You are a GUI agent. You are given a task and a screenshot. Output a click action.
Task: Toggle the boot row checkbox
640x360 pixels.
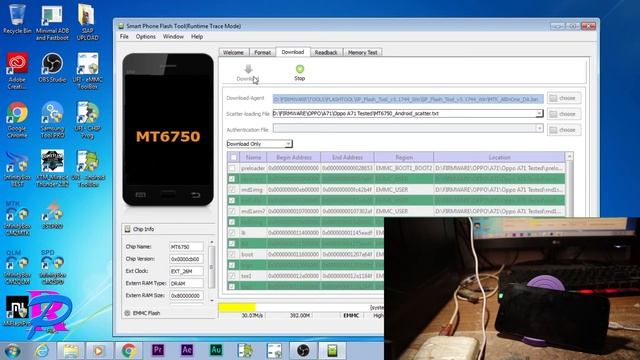click(x=232, y=254)
